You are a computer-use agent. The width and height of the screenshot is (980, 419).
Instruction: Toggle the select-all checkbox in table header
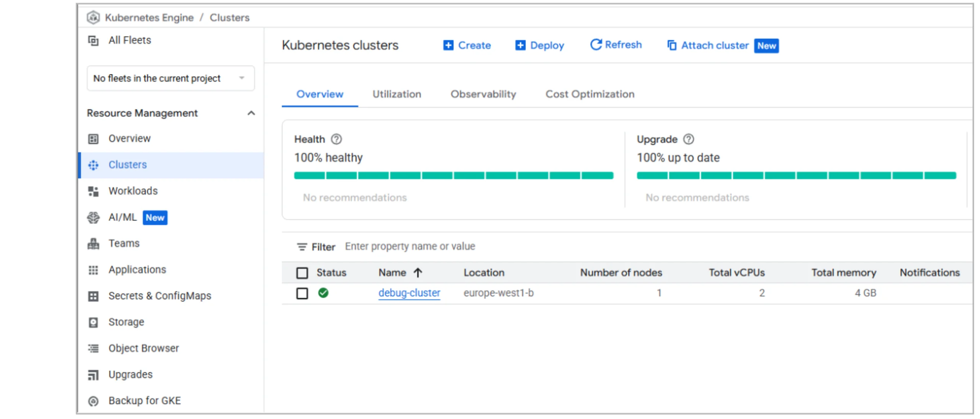pyautogui.click(x=302, y=272)
